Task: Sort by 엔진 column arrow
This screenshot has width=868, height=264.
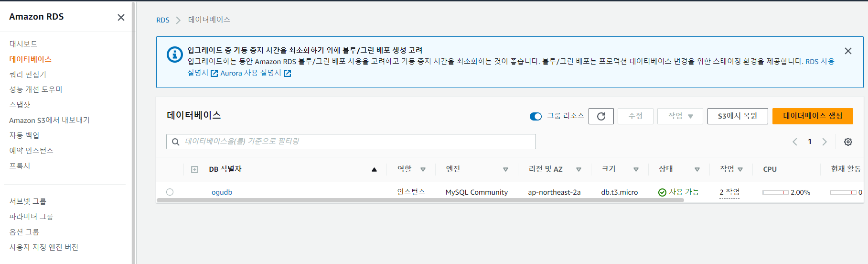Action: point(505,169)
